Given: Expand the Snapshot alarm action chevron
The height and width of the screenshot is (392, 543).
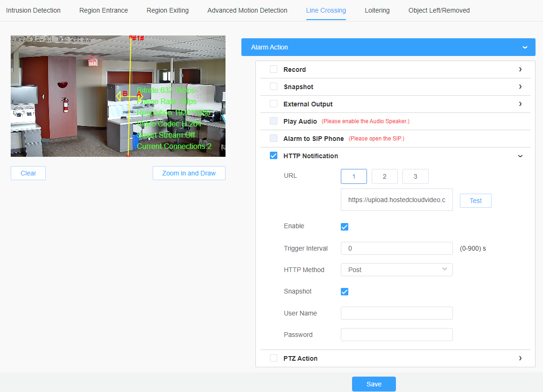Looking at the screenshot, I should pyautogui.click(x=520, y=86).
